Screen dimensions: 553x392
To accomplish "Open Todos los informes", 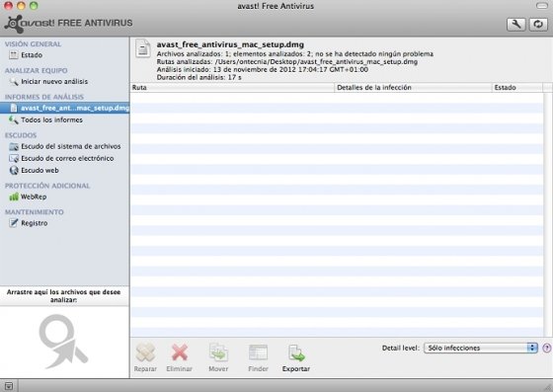I will coord(51,119).
